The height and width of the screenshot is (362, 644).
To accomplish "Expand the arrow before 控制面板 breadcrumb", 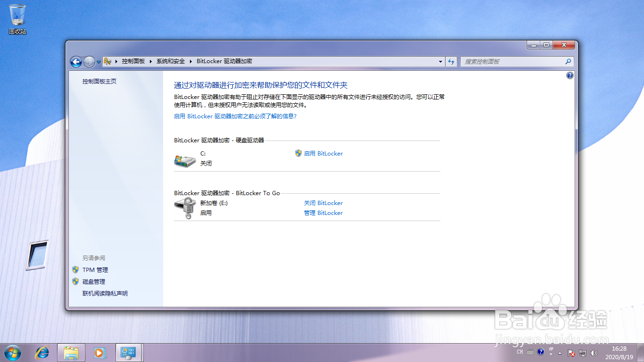I will click(x=116, y=61).
